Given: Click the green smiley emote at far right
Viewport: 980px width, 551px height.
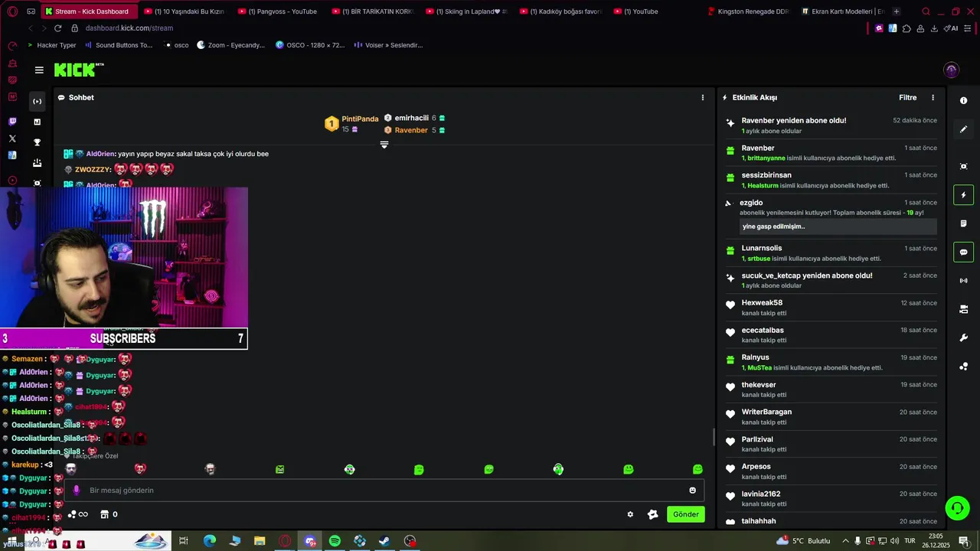Looking at the screenshot, I should point(697,469).
